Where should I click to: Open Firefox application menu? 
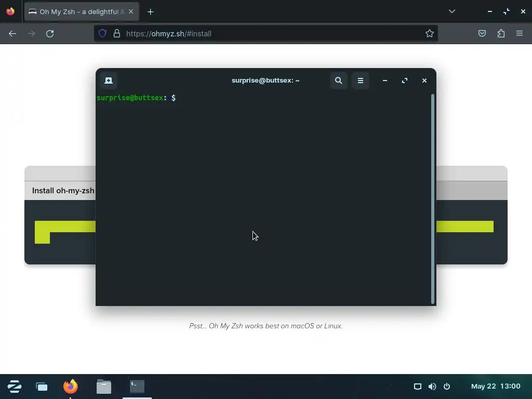(x=520, y=34)
